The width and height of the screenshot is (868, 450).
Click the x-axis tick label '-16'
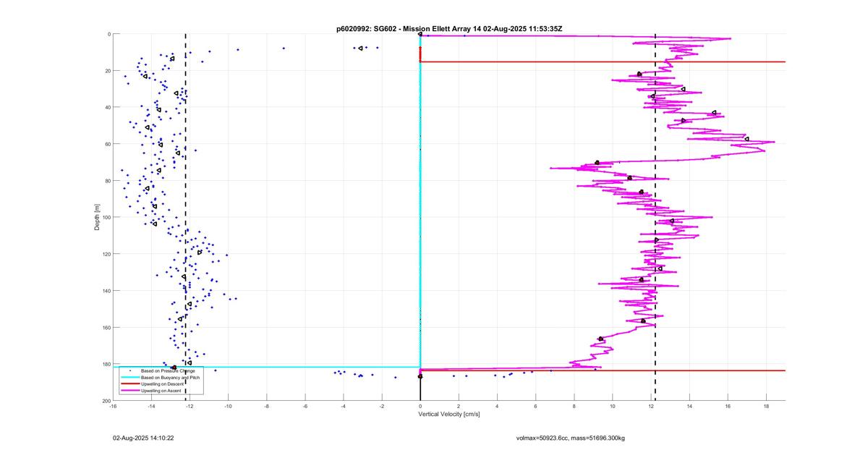pos(113,406)
